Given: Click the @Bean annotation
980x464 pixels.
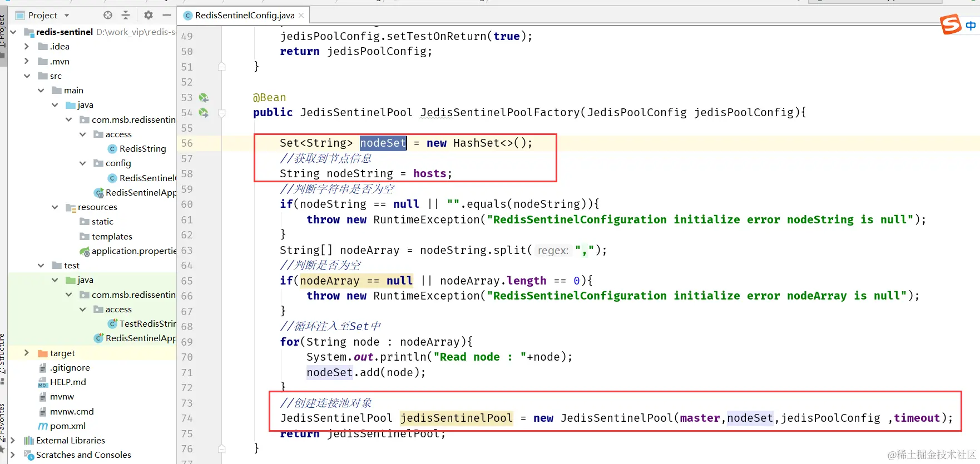Looking at the screenshot, I should point(270,97).
